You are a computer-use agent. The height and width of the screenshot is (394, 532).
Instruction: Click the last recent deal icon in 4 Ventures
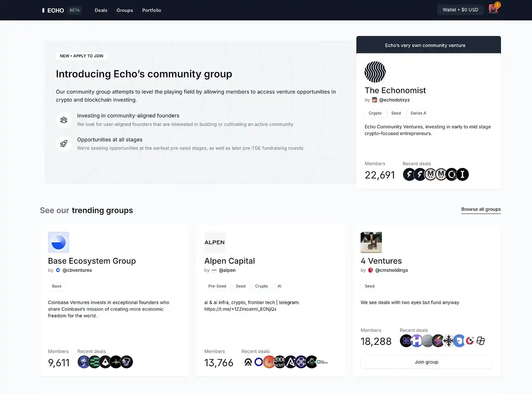click(480, 341)
